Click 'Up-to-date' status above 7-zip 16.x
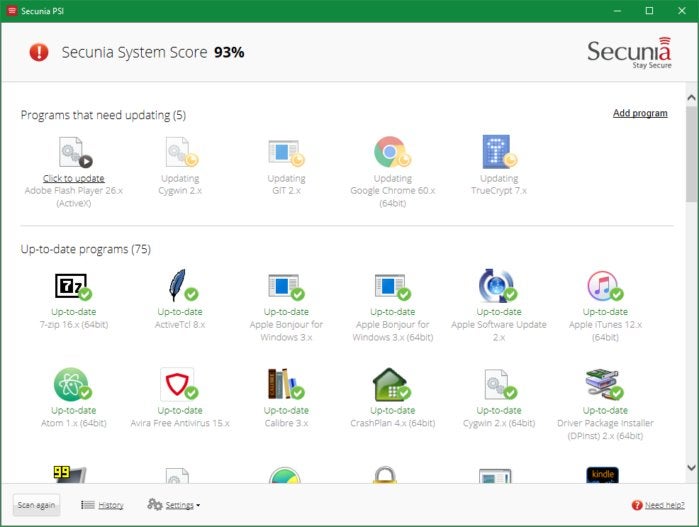Viewport: 699px width, 527px height. tap(74, 312)
